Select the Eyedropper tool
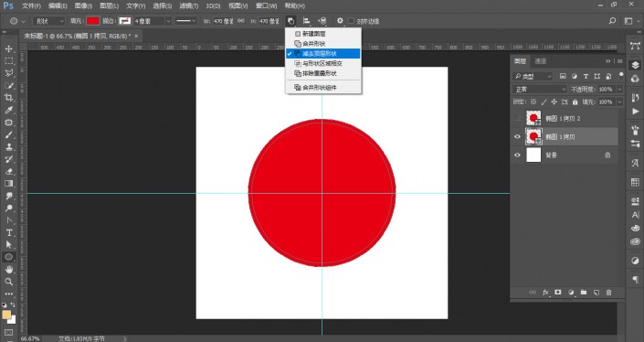The image size is (644, 342). coord(8,110)
